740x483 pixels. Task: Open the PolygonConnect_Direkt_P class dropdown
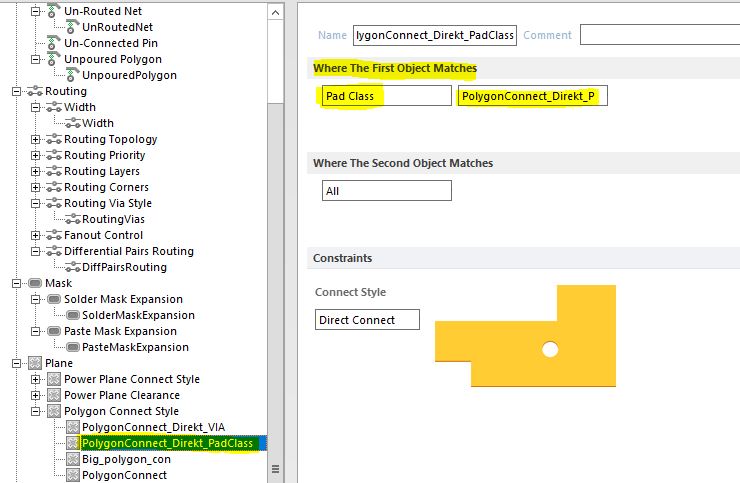click(x=532, y=96)
